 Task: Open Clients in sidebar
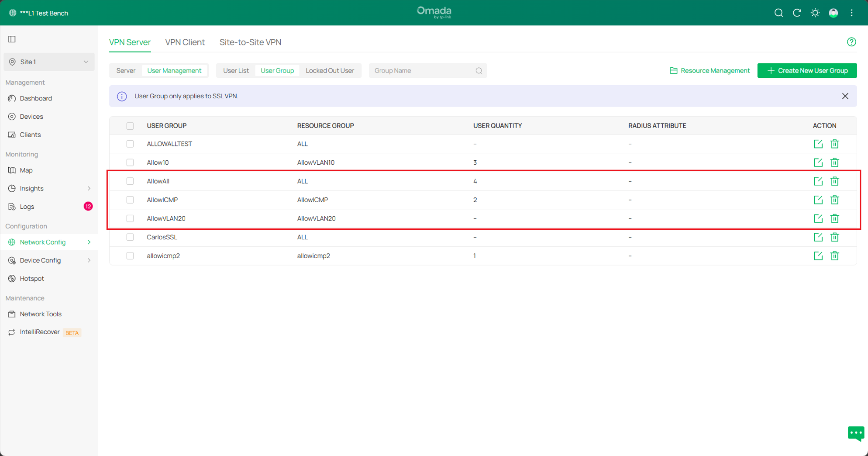(30, 135)
